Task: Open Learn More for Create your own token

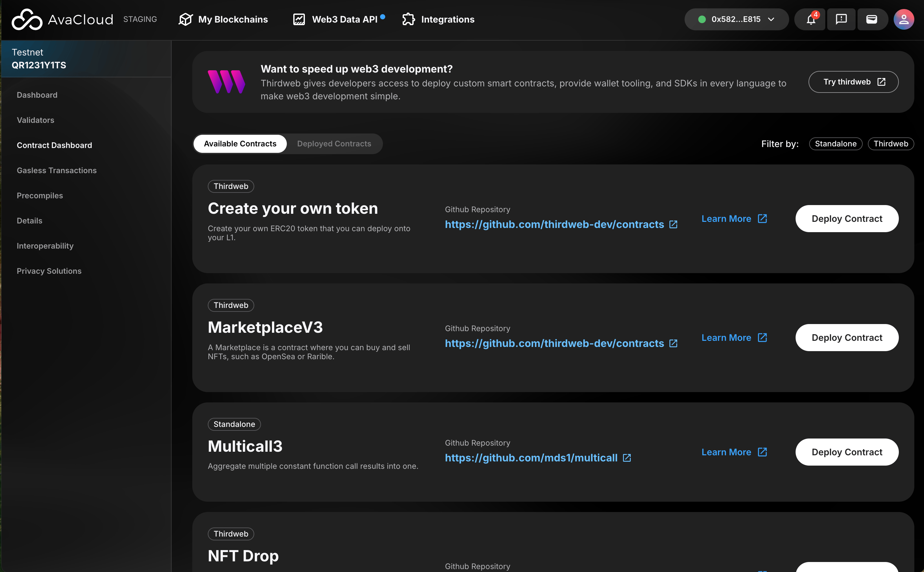Action: click(734, 219)
